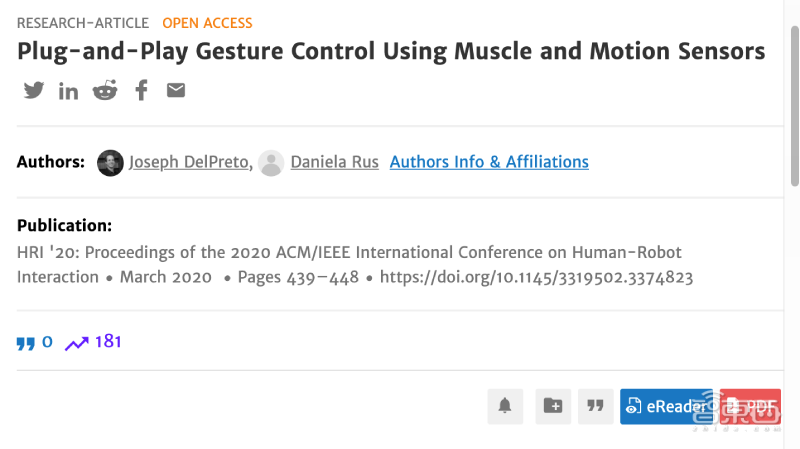Open Daniela Rus author profile
The image size is (800, 449).
334,162
